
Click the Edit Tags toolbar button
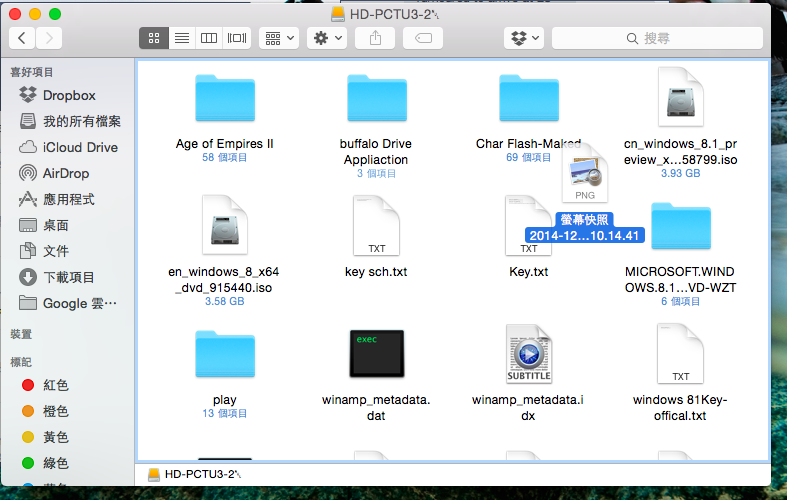click(x=423, y=38)
